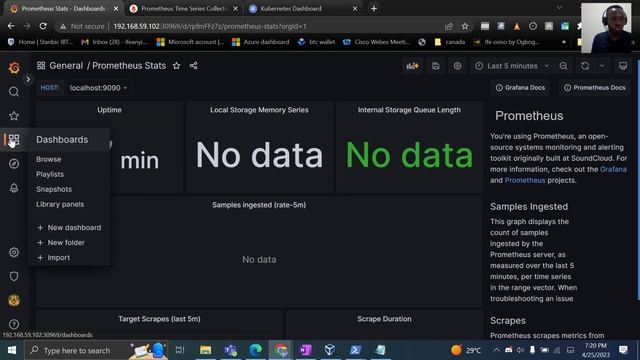This screenshot has width=640, height=360.
Task: Open btc wallet bookmark
Action: click(316, 42)
